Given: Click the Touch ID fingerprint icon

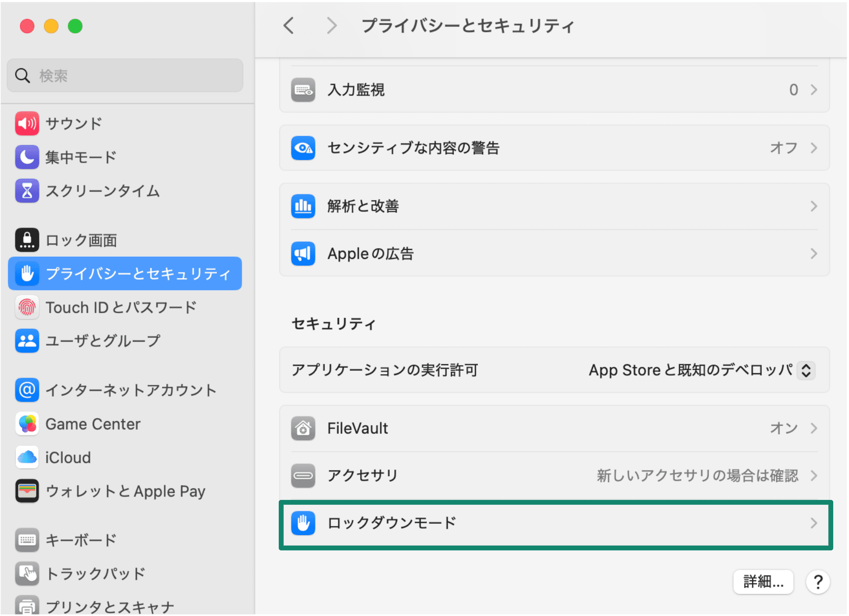Looking at the screenshot, I should coord(27,307).
